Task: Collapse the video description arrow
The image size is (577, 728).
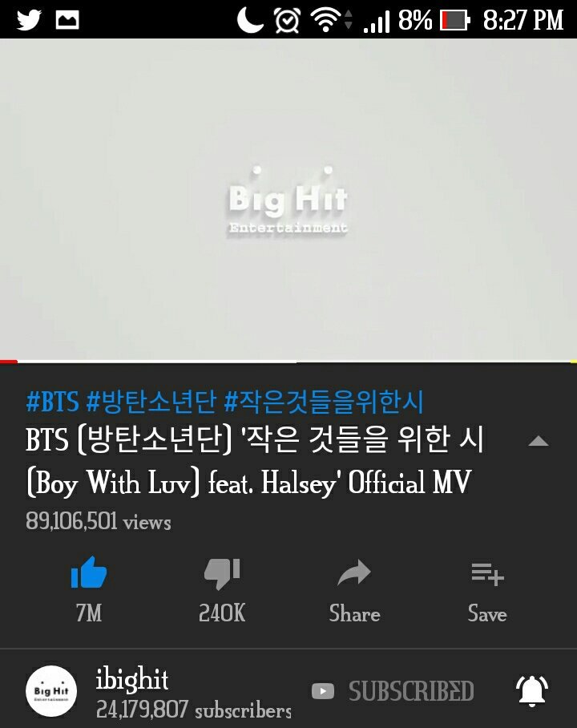Action: tap(539, 441)
